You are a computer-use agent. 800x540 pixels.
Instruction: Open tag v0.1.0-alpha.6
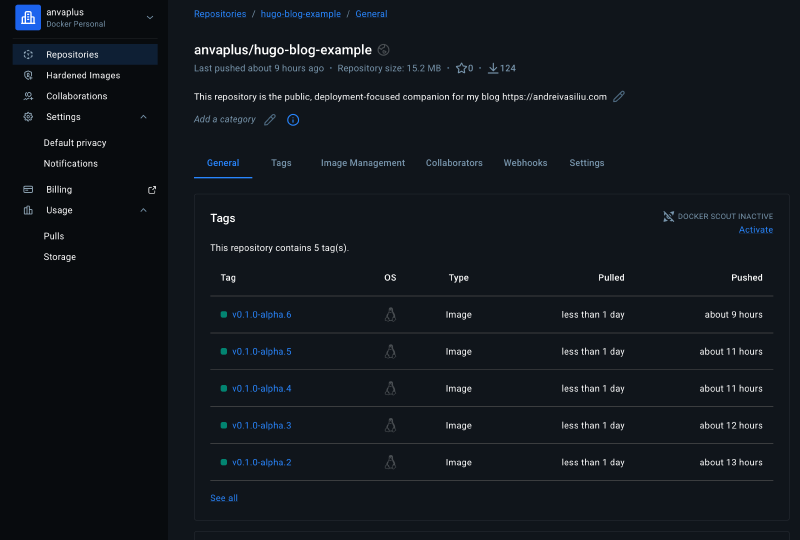pos(262,315)
